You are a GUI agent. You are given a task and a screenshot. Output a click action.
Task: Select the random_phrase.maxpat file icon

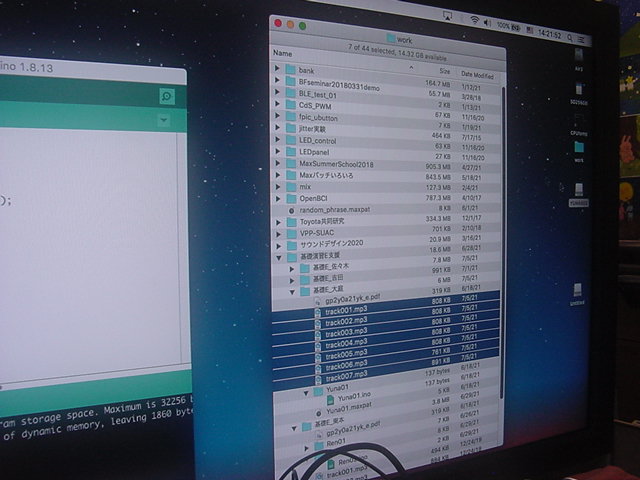point(291,211)
